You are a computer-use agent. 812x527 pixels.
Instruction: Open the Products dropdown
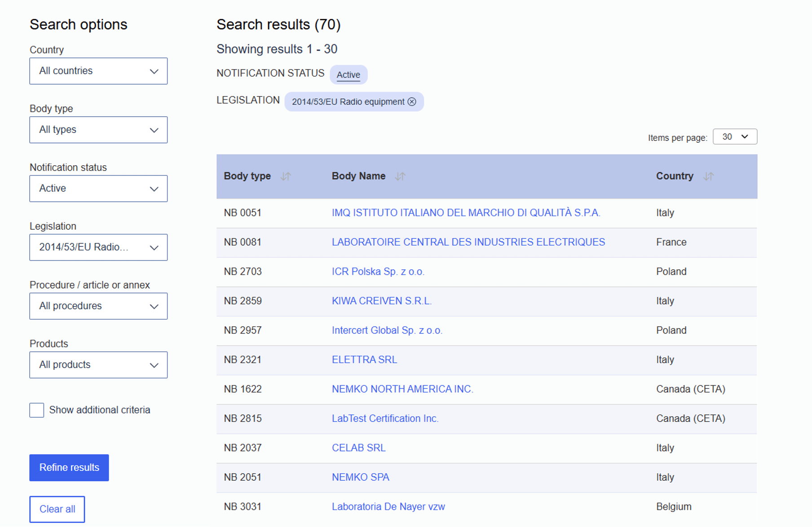[x=98, y=365]
